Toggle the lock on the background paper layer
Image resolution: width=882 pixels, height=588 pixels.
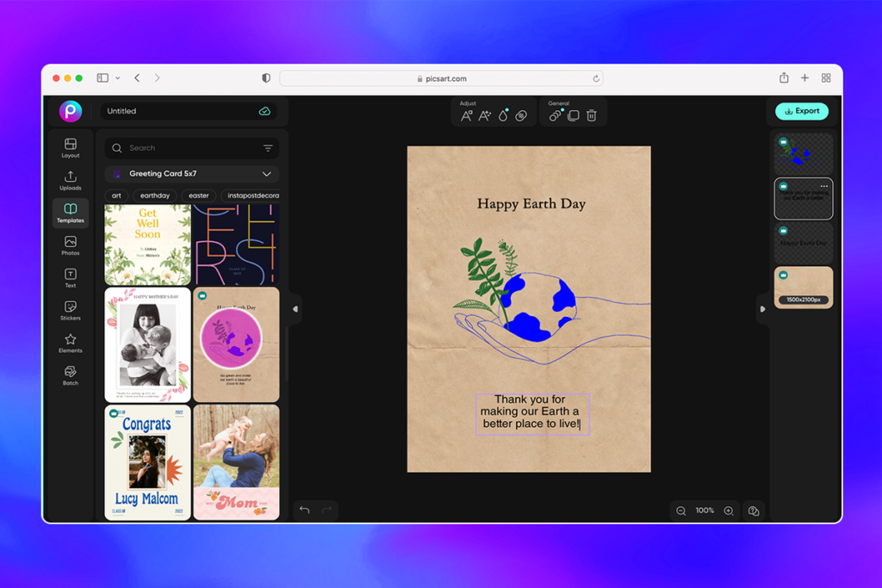click(782, 274)
